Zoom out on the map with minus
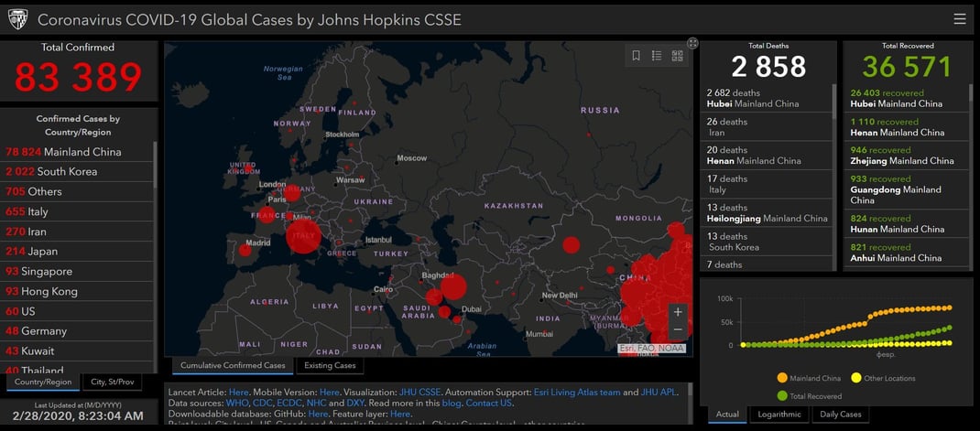The image size is (980, 431). pyautogui.click(x=678, y=329)
